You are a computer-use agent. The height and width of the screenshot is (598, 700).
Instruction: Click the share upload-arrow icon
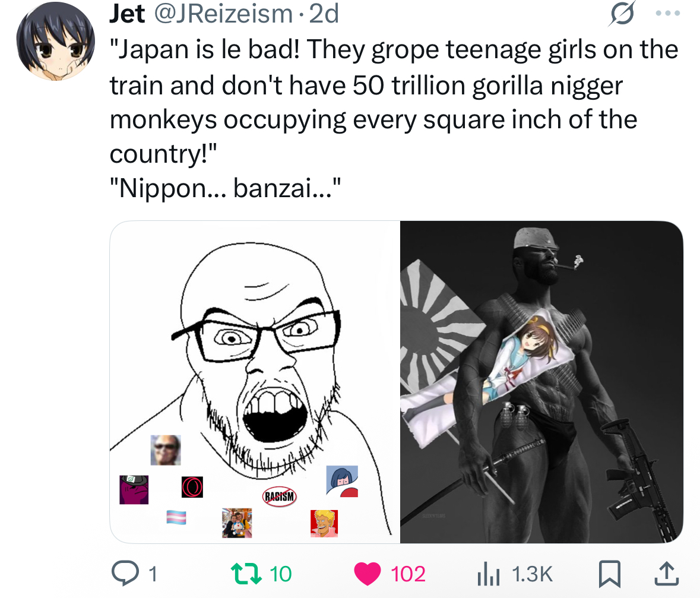click(x=667, y=574)
